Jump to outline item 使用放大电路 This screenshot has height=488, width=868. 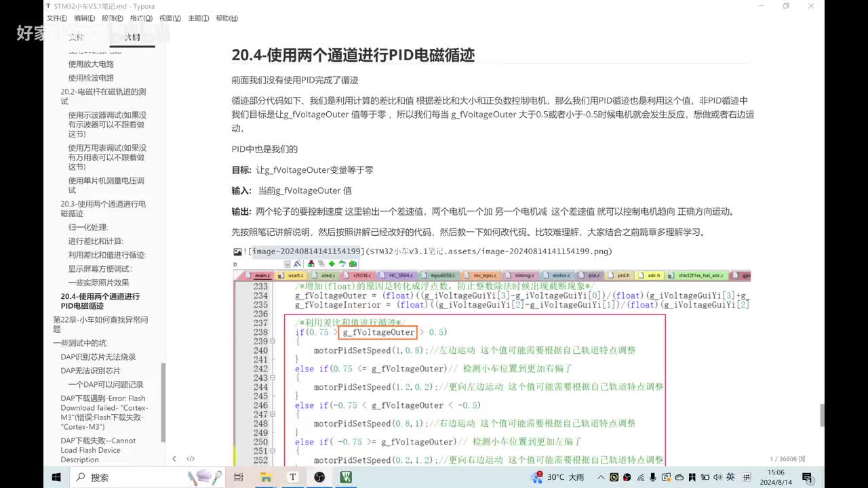click(91, 64)
